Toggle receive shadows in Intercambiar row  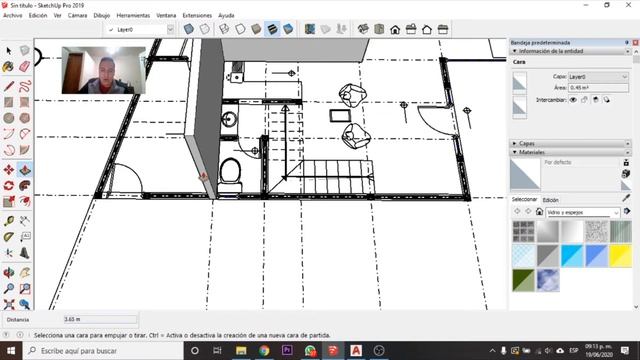click(596, 100)
